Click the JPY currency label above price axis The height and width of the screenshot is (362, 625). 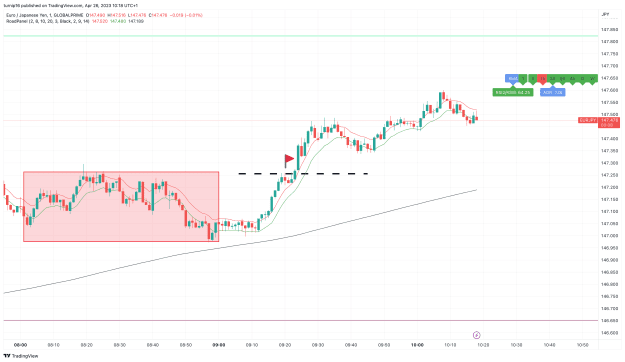(605, 14)
